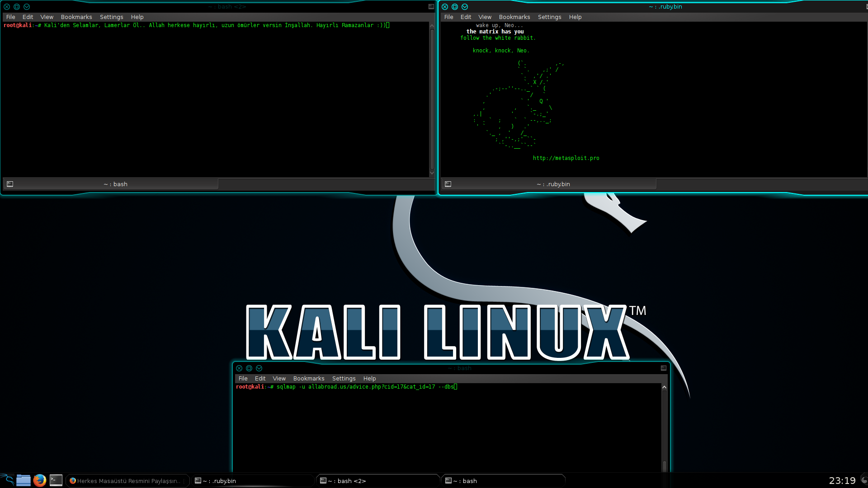Open View menu in the .ruby.bin window

485,17
